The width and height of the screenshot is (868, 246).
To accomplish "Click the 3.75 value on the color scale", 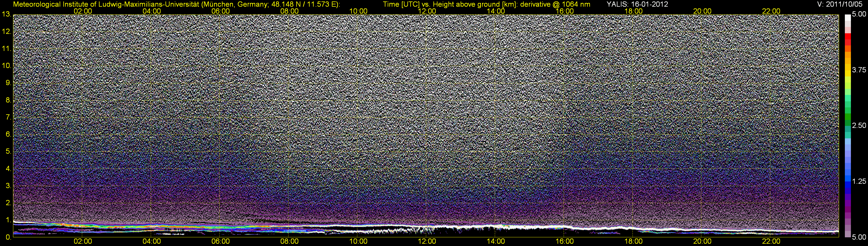I will click(858, 70).
